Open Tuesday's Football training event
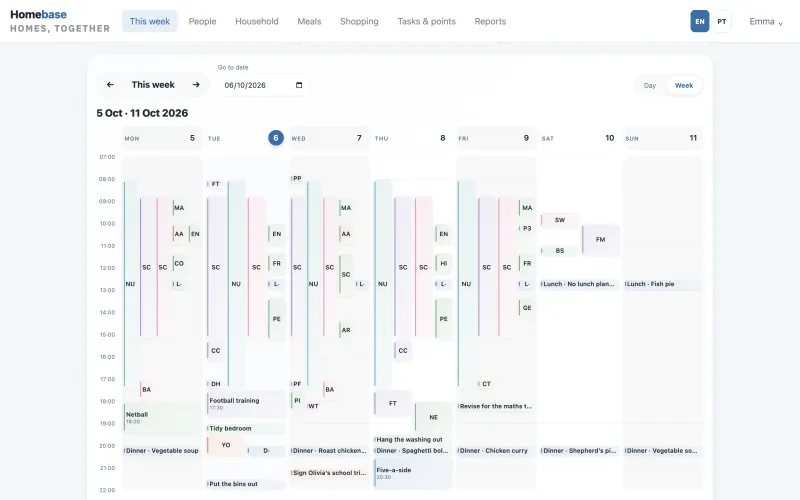Image resolution: width=800 pixels, height=500 pixels. click(x=246, y=404)
